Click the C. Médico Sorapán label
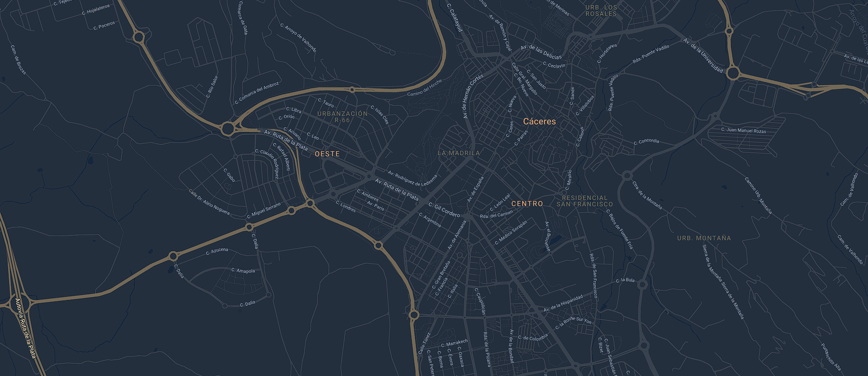Viewport: 868px width, 376px height. tap(511, 232)
